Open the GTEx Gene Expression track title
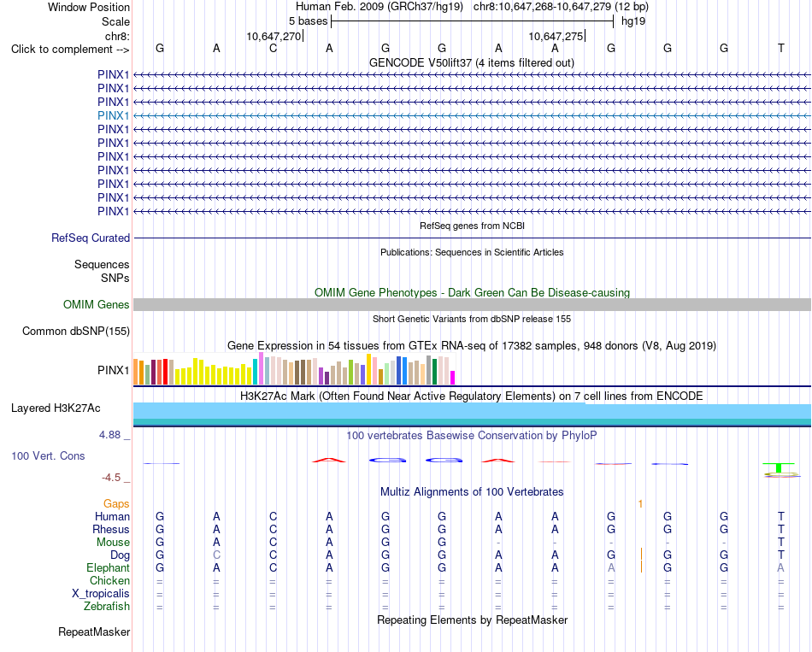The width and height of the screenshot is (812, 652). pyautogui.click(x=471, y=345)
